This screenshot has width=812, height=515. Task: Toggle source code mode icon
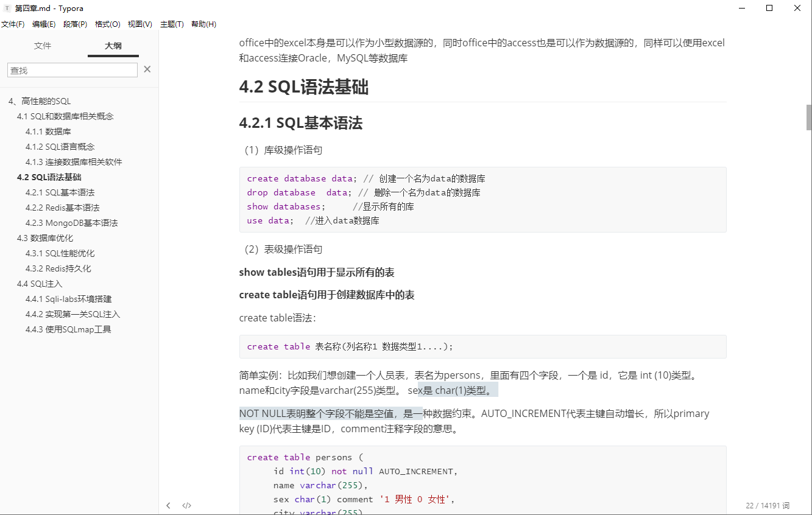point(187,505)
